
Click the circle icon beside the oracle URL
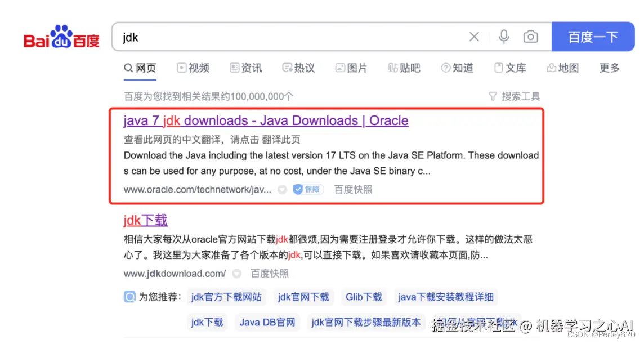[282, 190]
